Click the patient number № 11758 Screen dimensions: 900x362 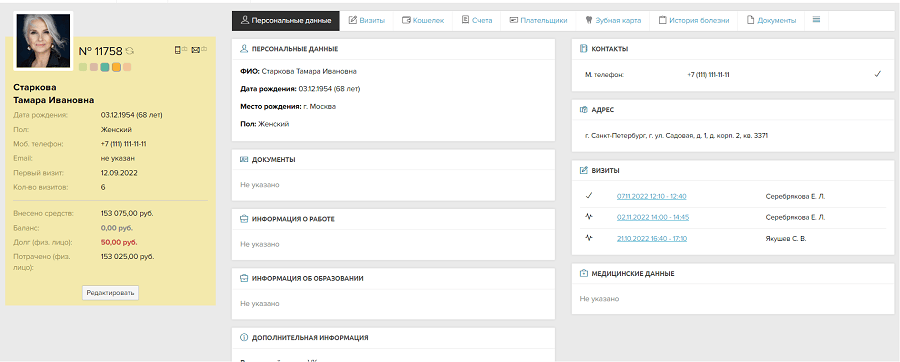[x=100, y=51]
